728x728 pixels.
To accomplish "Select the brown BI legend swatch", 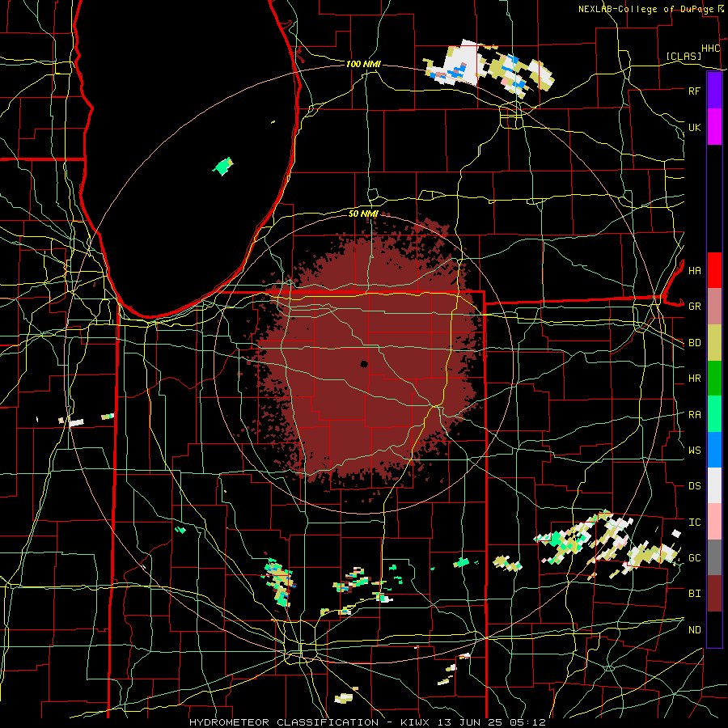I will coord(714,594).
